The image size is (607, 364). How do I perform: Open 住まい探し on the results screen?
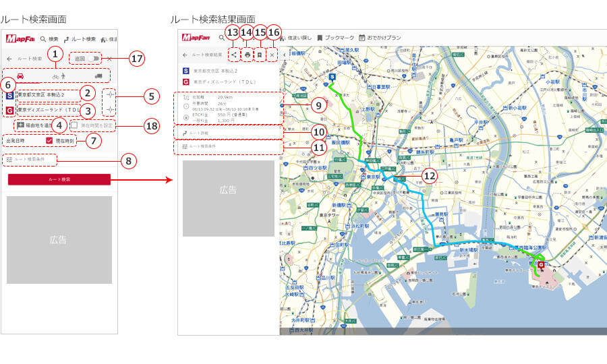(x=296, y=38)
